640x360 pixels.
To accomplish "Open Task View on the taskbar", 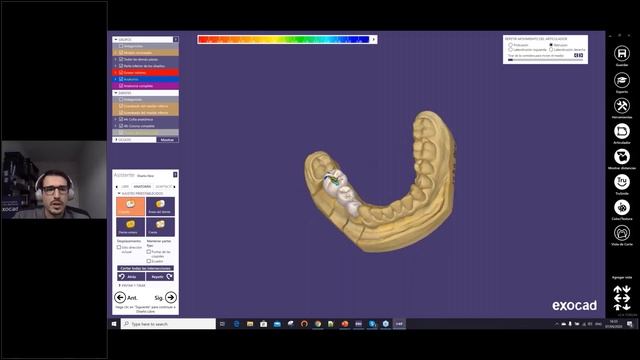I will click(x=222, y=324).
